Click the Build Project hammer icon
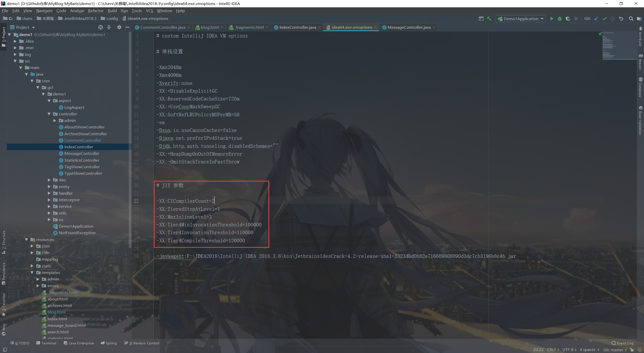Viewport: 644px width, 353px height. [x=490, y=18]
